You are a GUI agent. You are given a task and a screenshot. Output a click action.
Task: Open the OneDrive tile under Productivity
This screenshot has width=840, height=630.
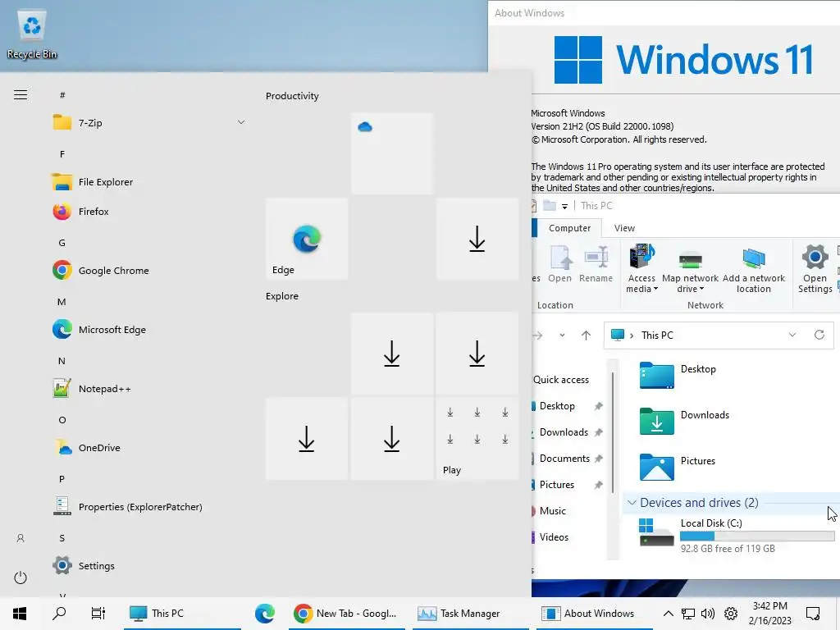click(x=391, y=153)
